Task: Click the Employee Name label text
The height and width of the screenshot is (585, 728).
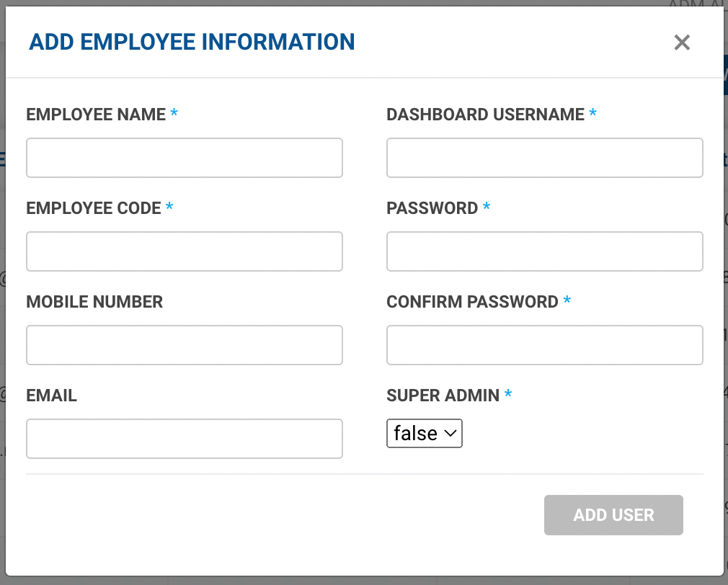Action: tap(96, 115)
